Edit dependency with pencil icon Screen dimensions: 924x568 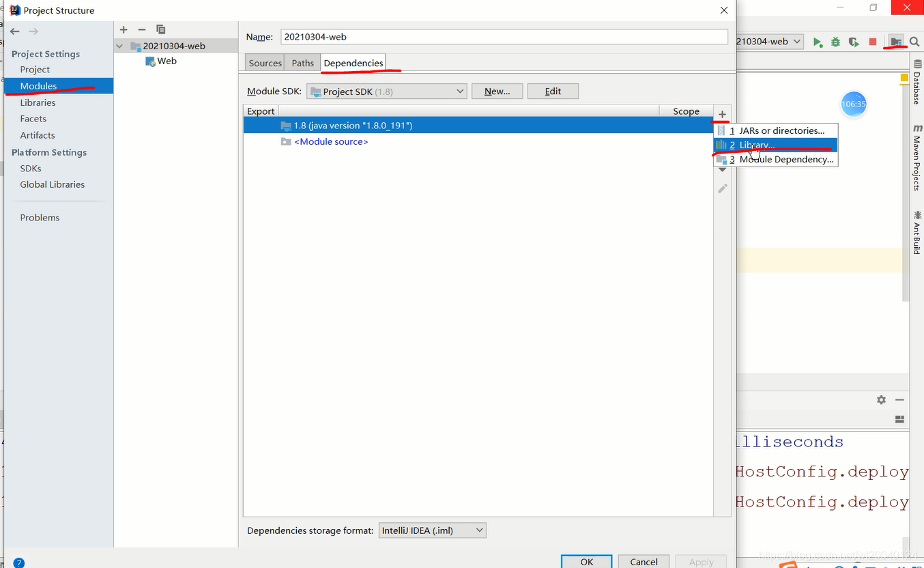tap(723, 188)
